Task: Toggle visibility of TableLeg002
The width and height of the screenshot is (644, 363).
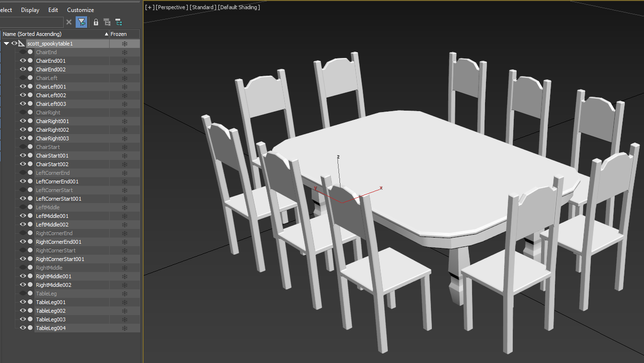Action: pyautogui.click(x=23, y=311)
